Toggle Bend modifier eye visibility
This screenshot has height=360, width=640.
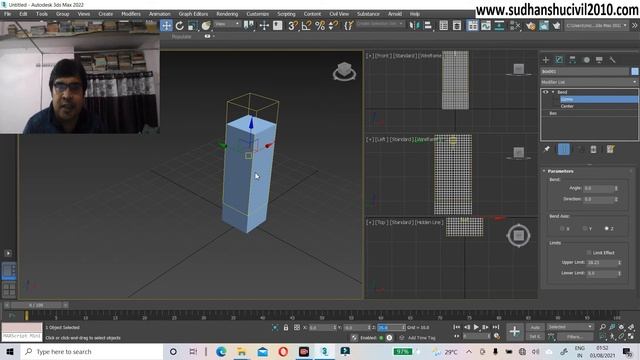point(545,92)
